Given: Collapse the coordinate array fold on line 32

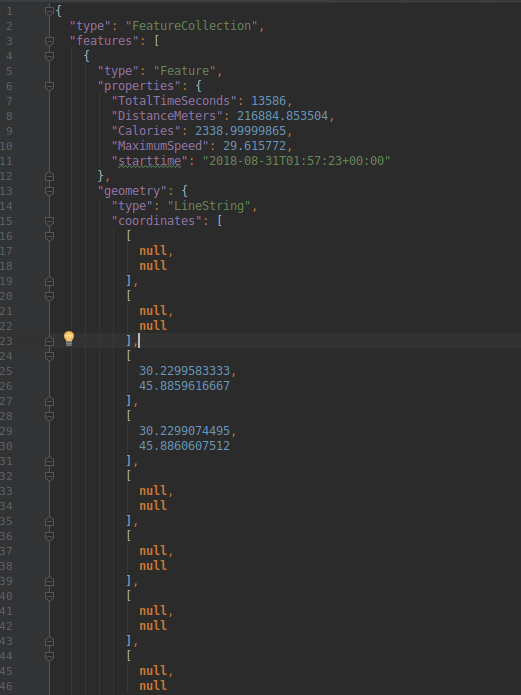Looking at the screenshot, I should click(x=50, y=476).
